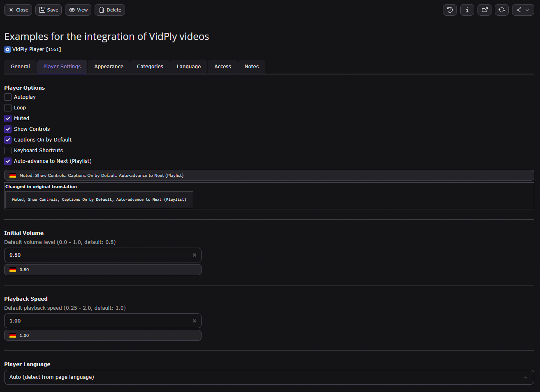Click the Player Language heading
This screenshot has height=392, width=540.
(27, 364)
